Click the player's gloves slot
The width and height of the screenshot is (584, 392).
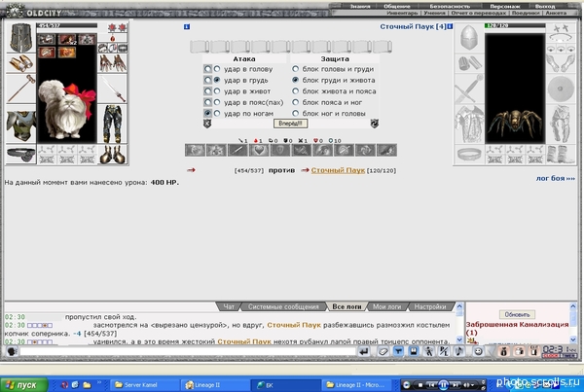coord(113,63)
